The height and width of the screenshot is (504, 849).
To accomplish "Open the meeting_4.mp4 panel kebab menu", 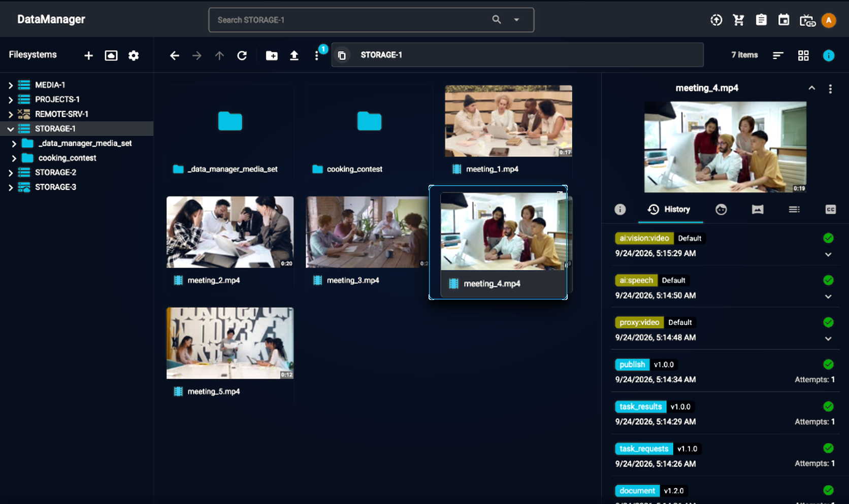I will pos(830,89).
